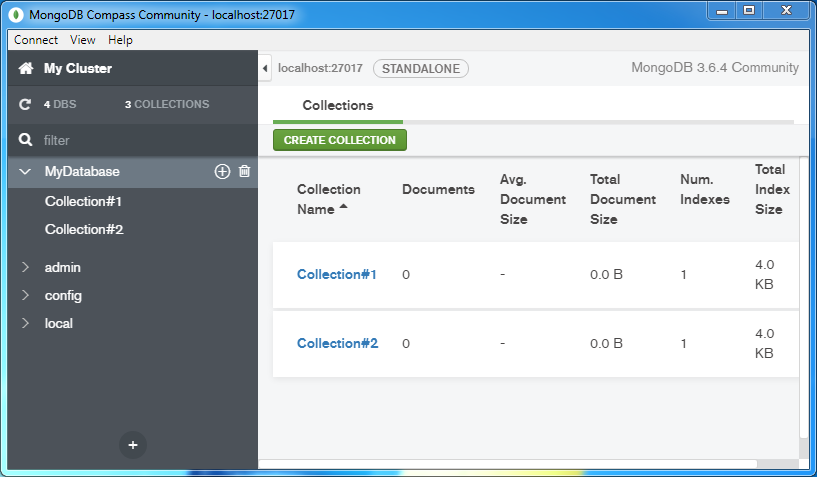Click the index count 1 in Collection#1 row
817x477 pixels.
click(x=684, y=274)
